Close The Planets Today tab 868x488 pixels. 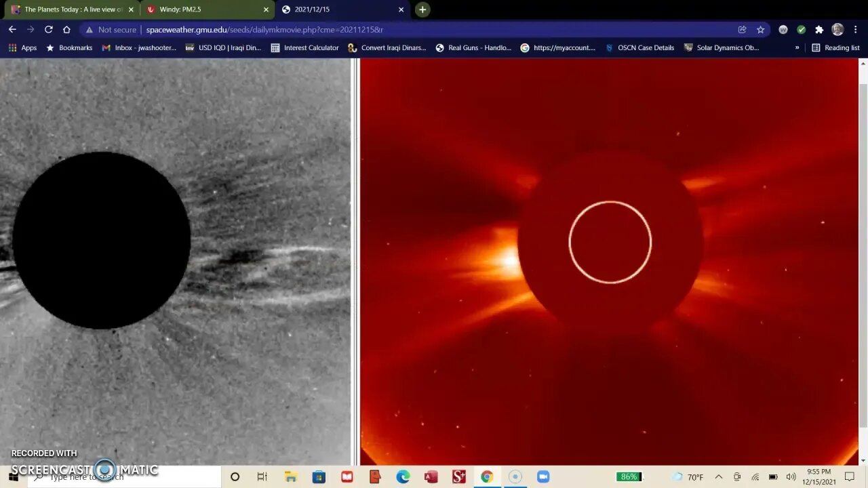131,9
